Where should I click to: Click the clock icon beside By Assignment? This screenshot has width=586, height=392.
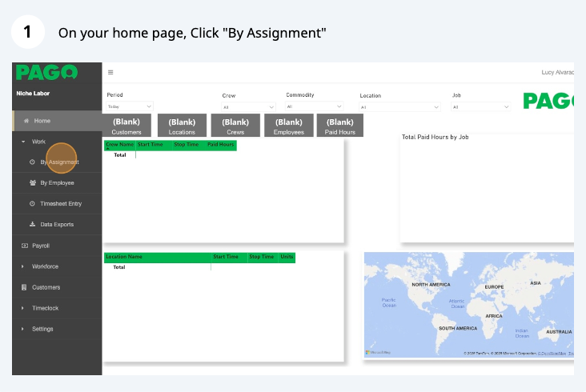(32, 162)
